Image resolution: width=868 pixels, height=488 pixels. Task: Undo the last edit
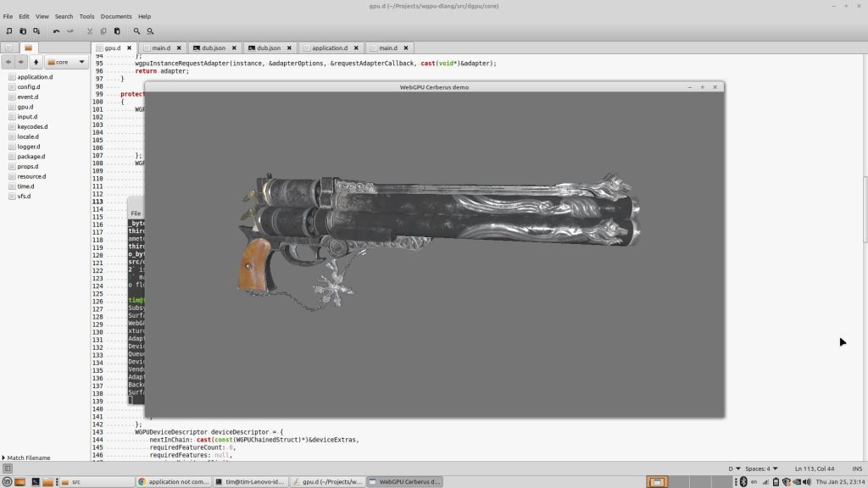point(57,31)
